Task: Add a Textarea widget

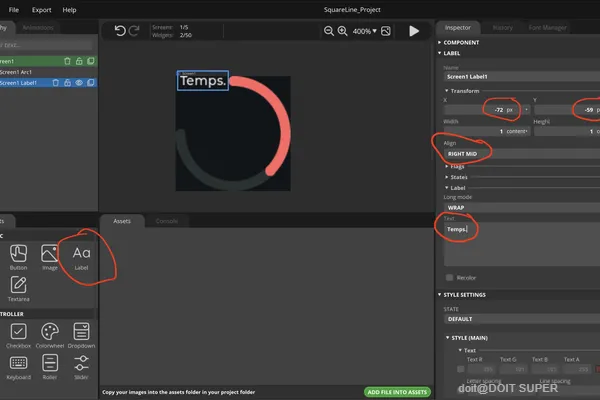Action: click(x=18, y=289)
